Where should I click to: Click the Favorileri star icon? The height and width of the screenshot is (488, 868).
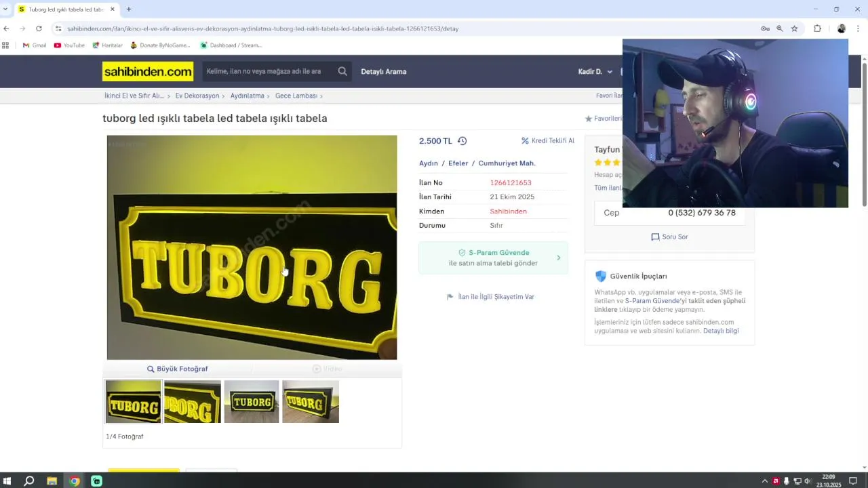[x=589, y=119]
